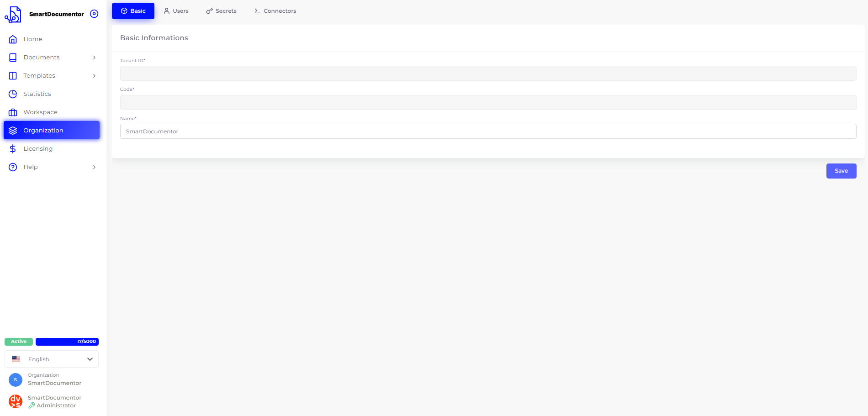Open the English language dropdown
The height and width of the screenshot is (416, 868).
click(x=52, y=359)
